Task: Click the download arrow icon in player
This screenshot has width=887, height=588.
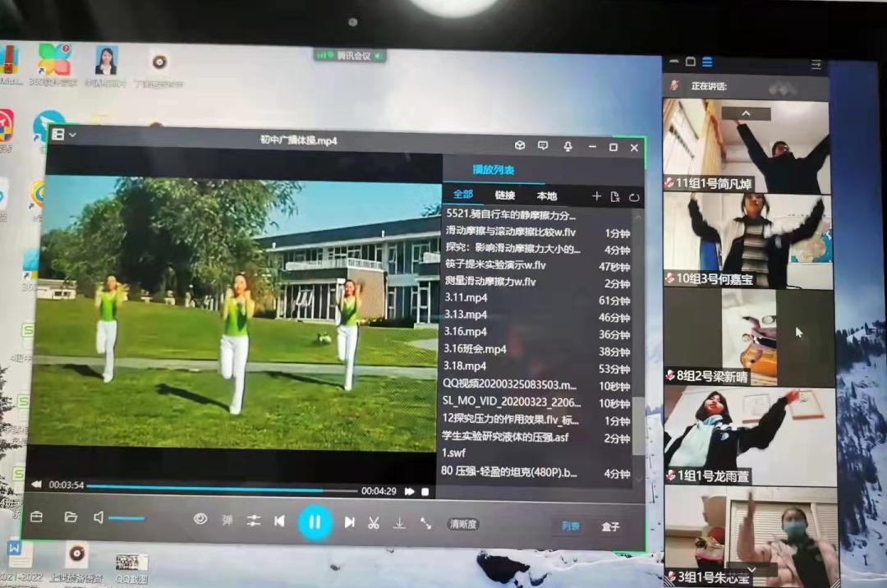Action: 399,522
